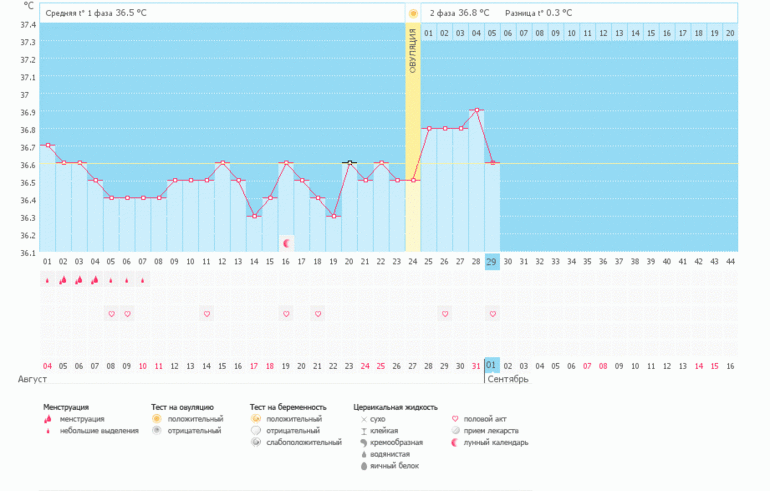Click the intercourse heart icon under cycle day 05

pyautogui.click(x=111, y=314)
